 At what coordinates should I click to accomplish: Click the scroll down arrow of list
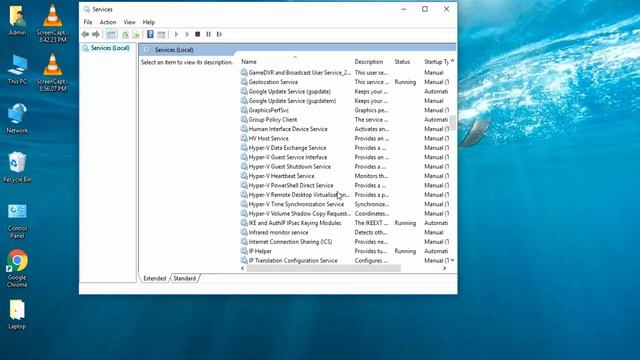(x=452, y=260)
